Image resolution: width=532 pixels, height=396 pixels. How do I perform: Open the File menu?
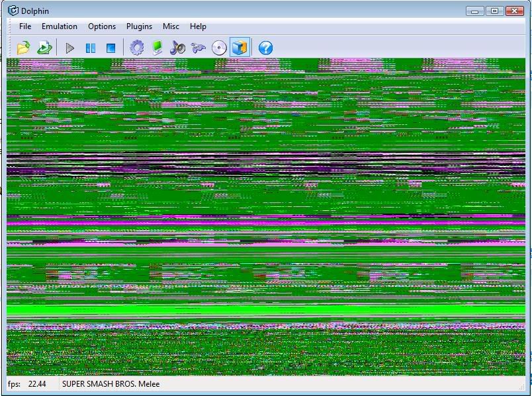tap(25, 26)
